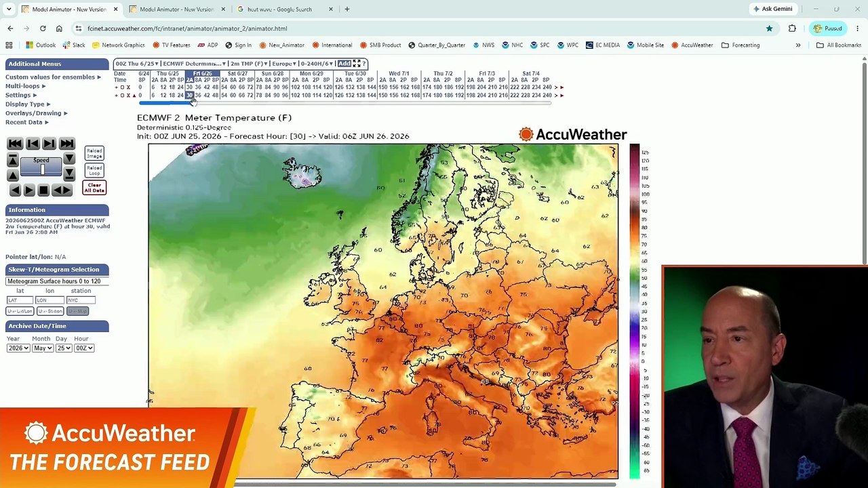
Task: Toggle the Use Map option
Action: pyautogui.click(x=77, y=311)
